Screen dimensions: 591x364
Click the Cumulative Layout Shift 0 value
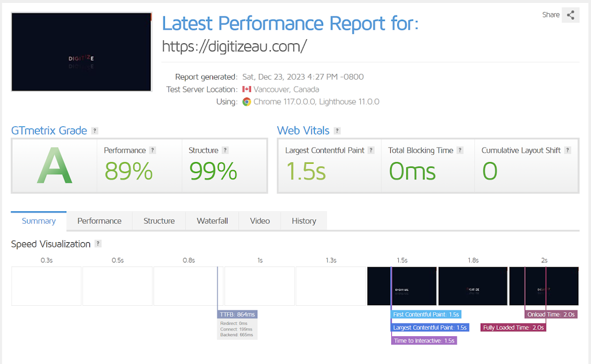point(489,171)
